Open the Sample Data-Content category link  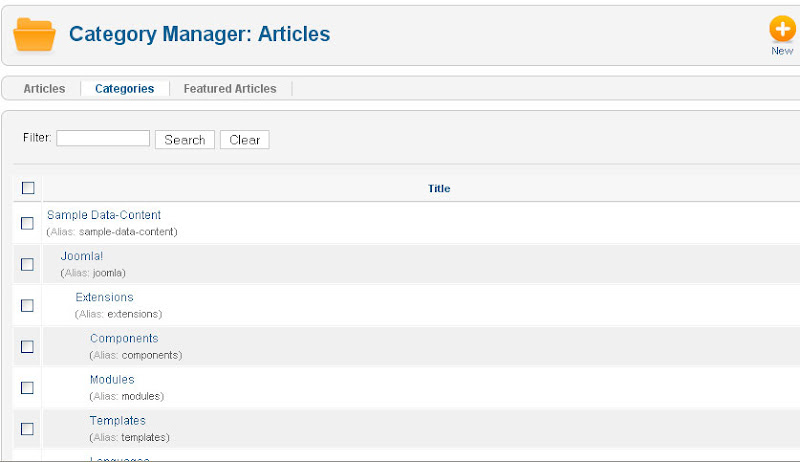tap(104, 215)
